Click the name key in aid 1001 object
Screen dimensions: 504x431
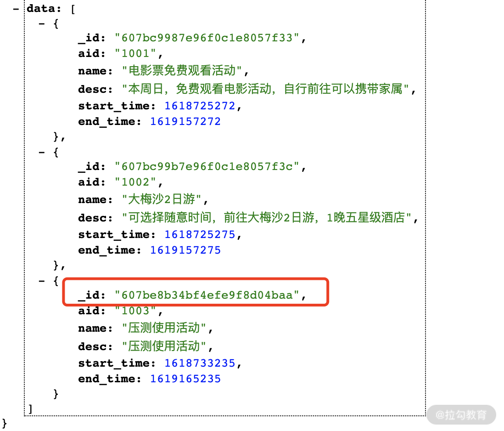[x=95, y=71]
